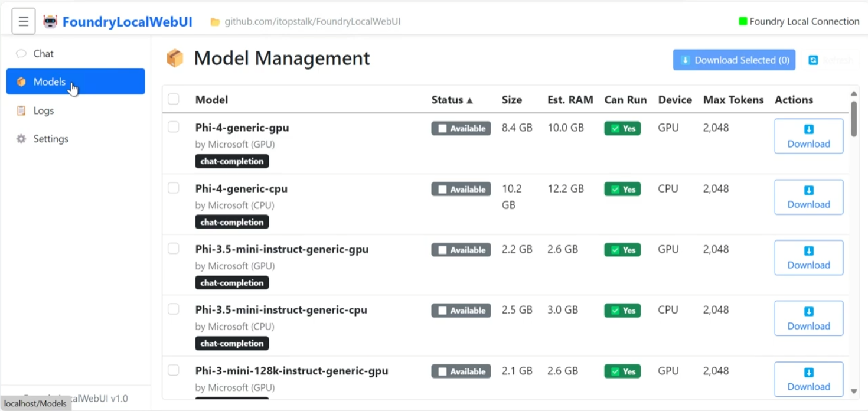Screen dimensions: 868x411
Task: Click the green Foundry Local Connection indicator
Action: click(x=743, y=21)
